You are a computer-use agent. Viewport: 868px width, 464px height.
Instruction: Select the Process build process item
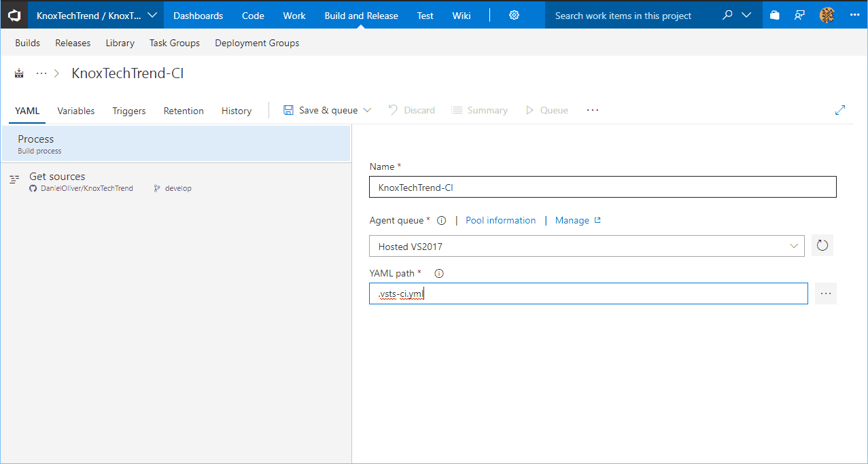click(x=175, y=143)
